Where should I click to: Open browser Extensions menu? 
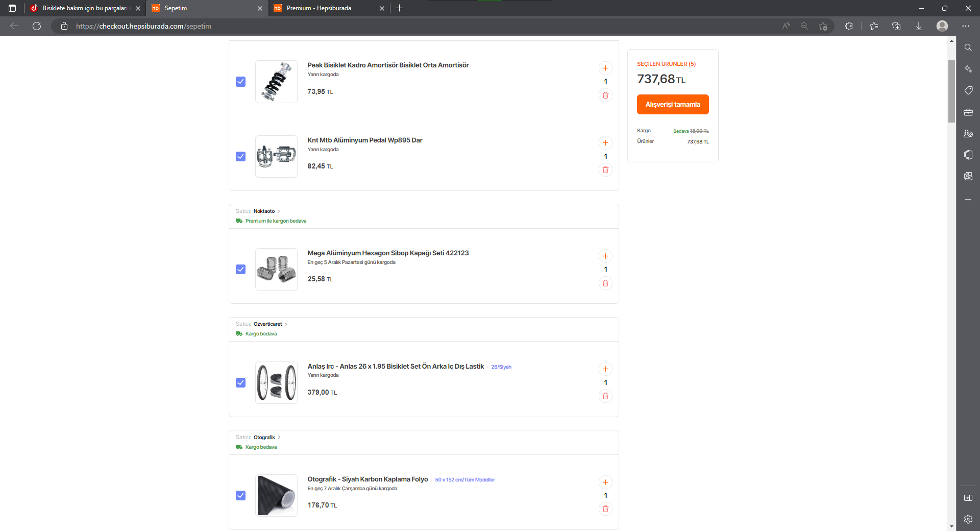pyautogui.click(x=849, y=26)
